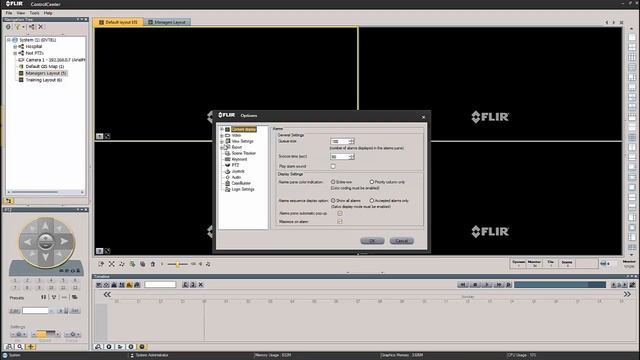
Task: Select the Accepted alarms only radio button
Action: coord(372,201)
